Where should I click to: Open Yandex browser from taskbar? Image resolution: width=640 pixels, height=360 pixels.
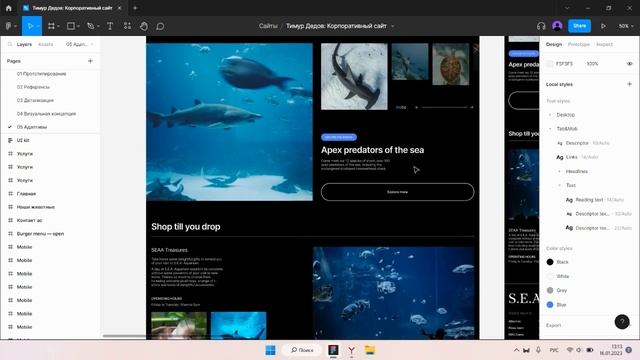[x=351, y=350]
